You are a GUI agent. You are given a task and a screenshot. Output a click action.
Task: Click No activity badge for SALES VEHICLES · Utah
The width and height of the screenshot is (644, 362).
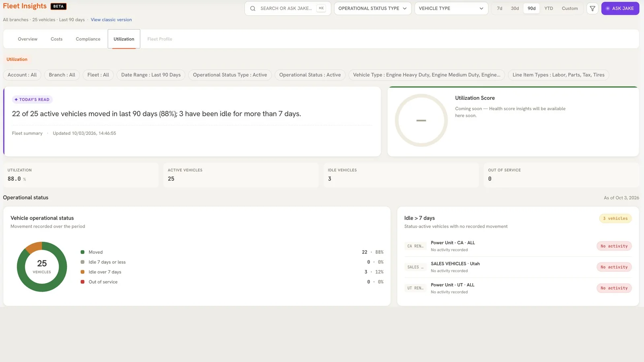coord(614,267)
